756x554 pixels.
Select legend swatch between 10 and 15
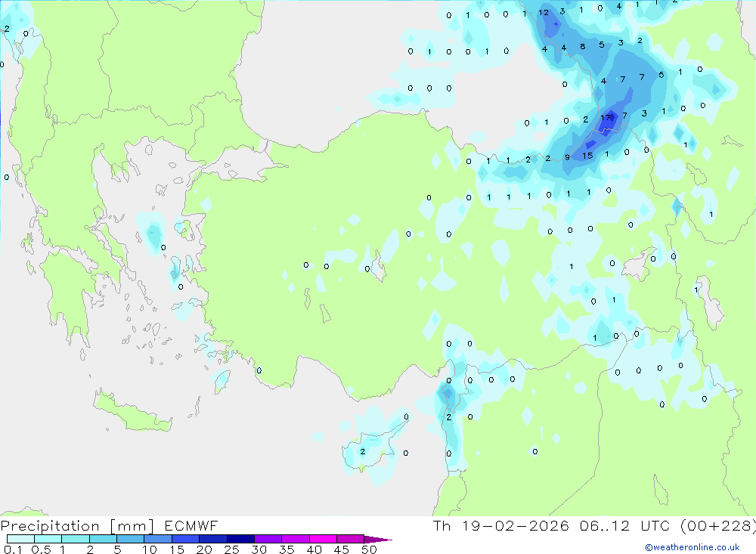158,539
